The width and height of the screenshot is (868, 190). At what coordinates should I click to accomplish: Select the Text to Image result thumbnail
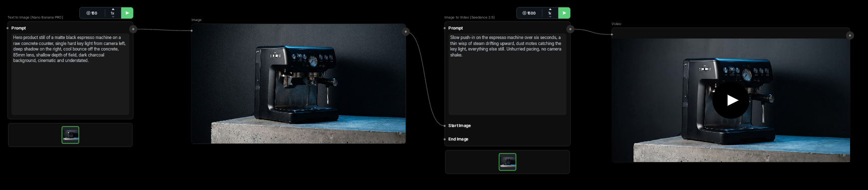click(70, 135)
